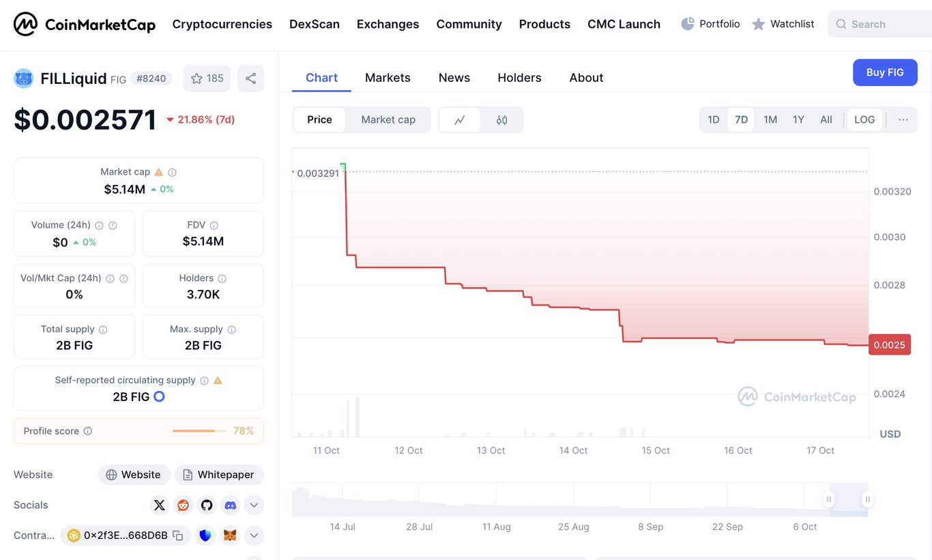Click the share icon beside the star
This screenshot has height=560, width=932.
pos(250,78)
